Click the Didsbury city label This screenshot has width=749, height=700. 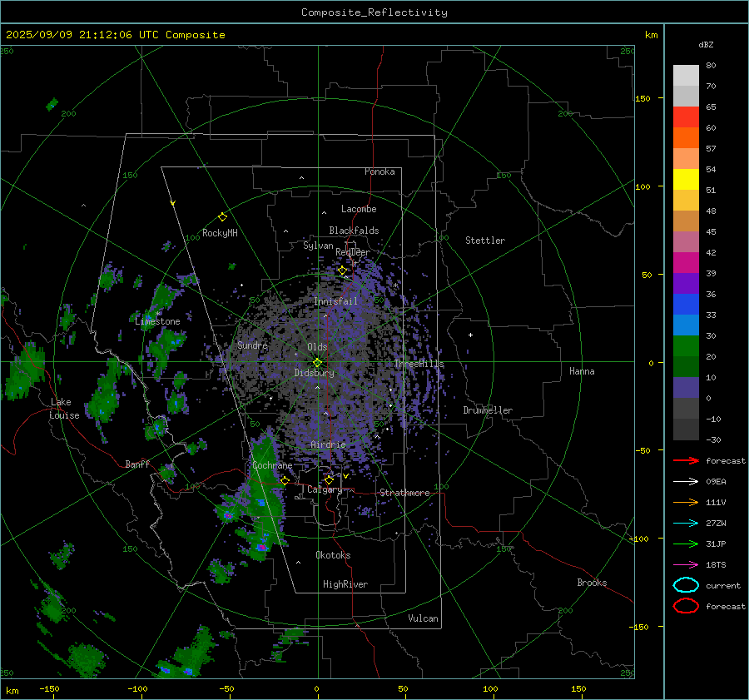pos(314,373)
